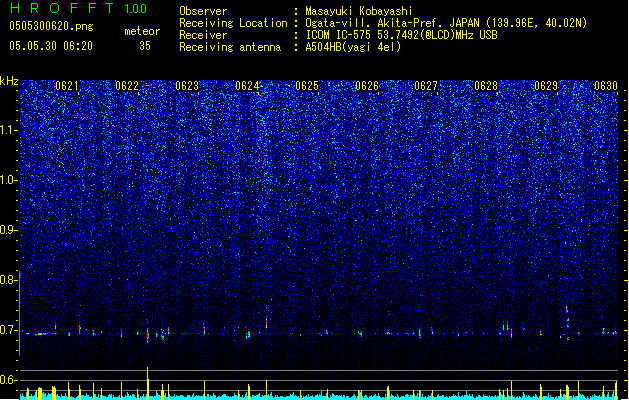
Task: Click the A504HB(yagi 4el) antenna text
Action: pyautogui.click(x=353, y=47)
